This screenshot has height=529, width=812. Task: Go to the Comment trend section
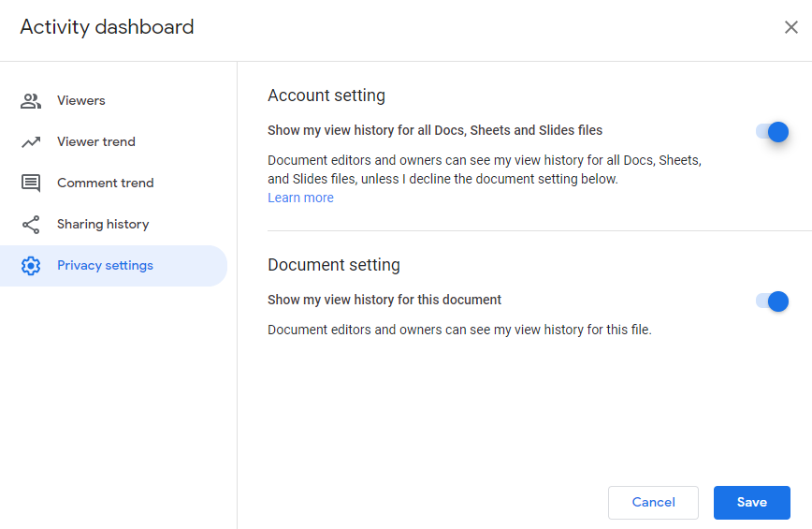105,184
